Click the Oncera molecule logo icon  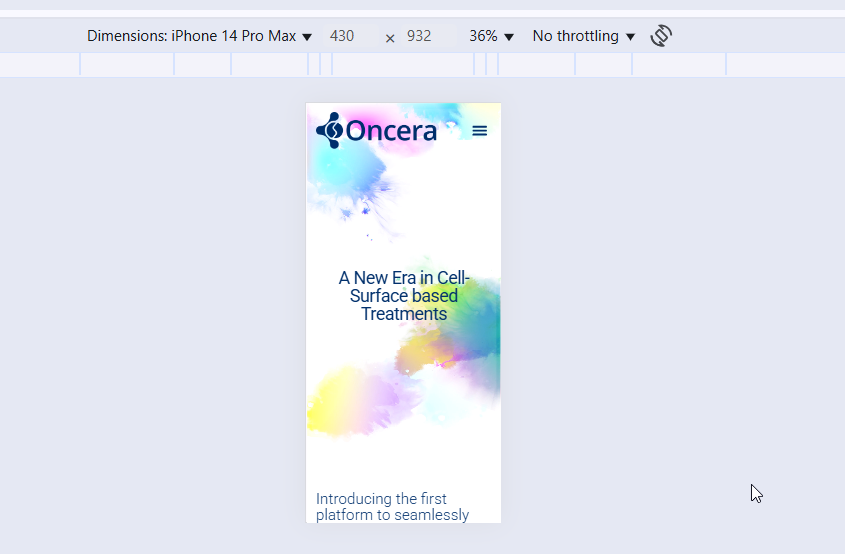pyautogui.click(x=329, y=130)
